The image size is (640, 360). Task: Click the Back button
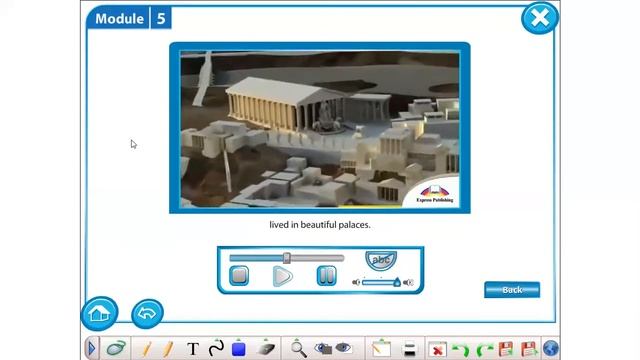[x=512, y=290]
